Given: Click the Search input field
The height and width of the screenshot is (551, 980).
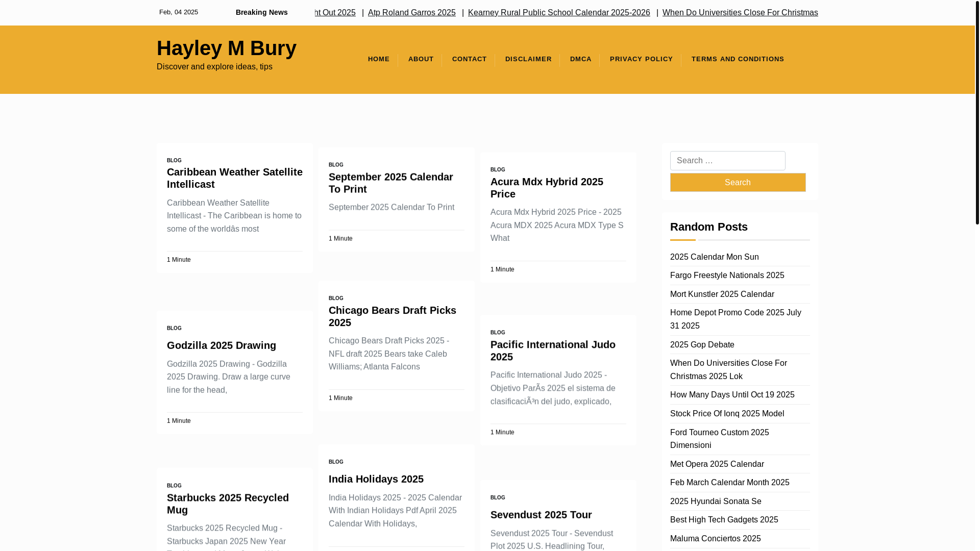Looking at the screenshot, I should pyautogui.click(x=727, y=161).
